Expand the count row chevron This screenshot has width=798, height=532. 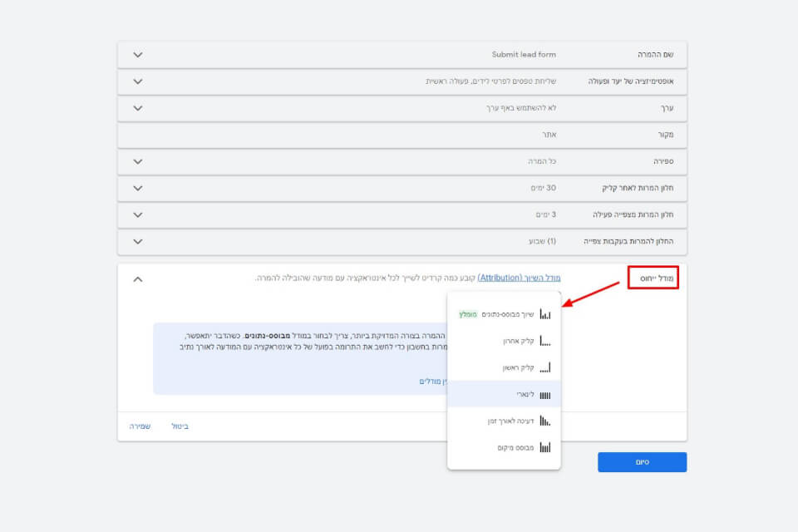(x=138, y=162)
